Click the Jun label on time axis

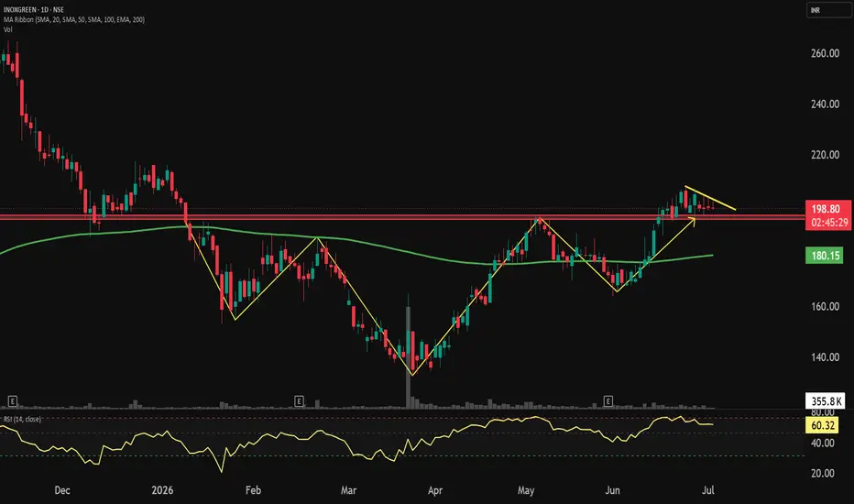coord(613,490)
